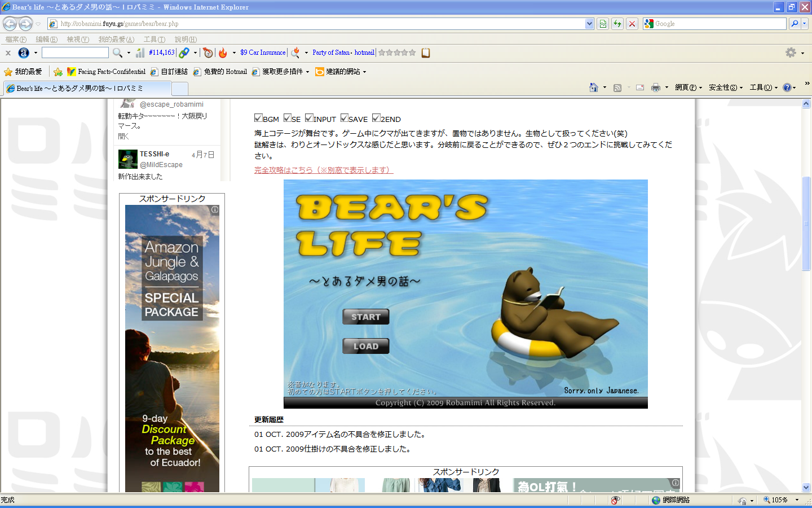
Task: Open the 檢視(V) menu
Action: tap(77, 40)
